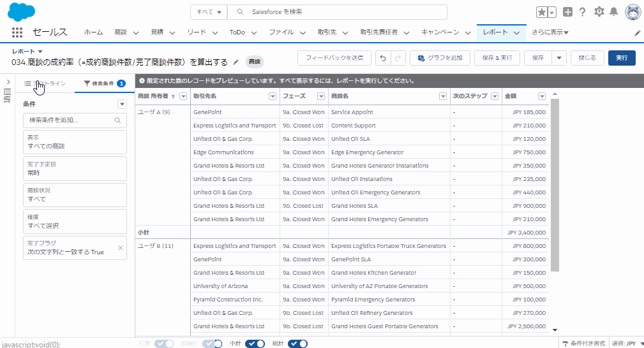Click the vertical scrollbar thumb

(x=555, y=185)
